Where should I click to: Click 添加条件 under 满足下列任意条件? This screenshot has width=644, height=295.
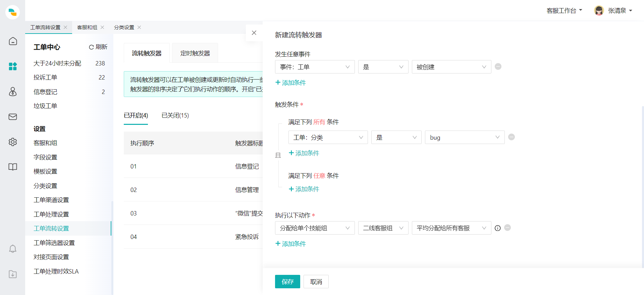tap(304, 189)
